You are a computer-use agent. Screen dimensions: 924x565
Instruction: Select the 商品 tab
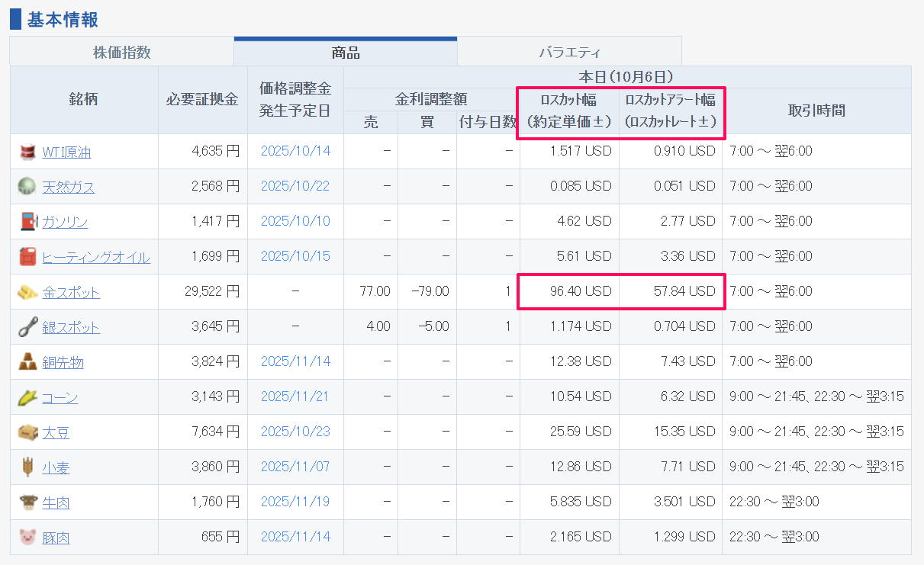(346, 53)
